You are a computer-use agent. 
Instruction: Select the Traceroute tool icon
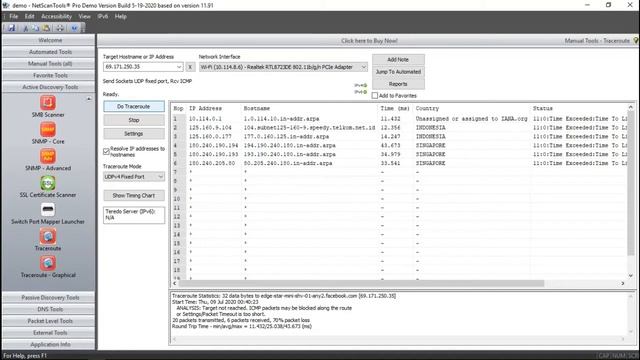(x=48, y=236)
